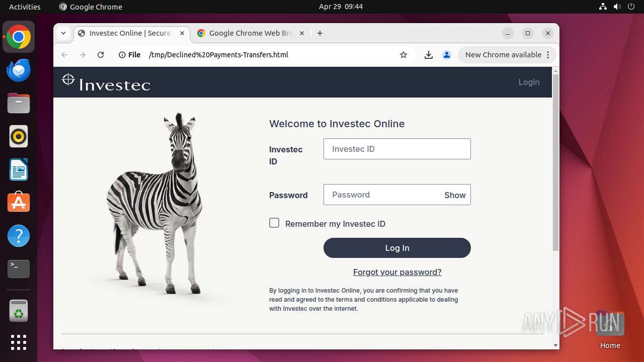The width and height of the screenshot is (644, 362).
Task: Open the Trash in the dock
Action: (19, 311)
